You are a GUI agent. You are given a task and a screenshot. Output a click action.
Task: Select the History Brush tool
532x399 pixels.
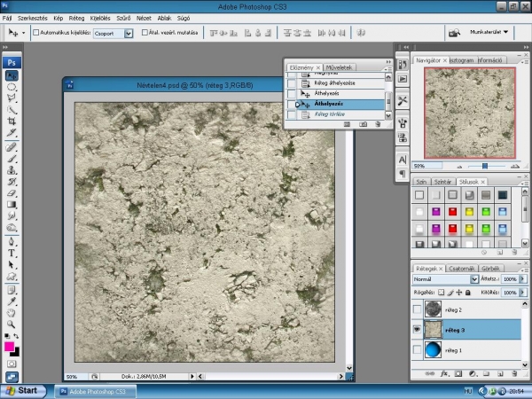click(x=12, y=182)
